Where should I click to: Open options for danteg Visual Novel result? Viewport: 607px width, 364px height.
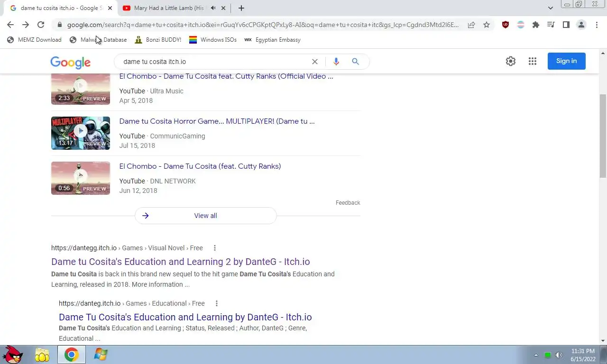[x=215, y=248]
